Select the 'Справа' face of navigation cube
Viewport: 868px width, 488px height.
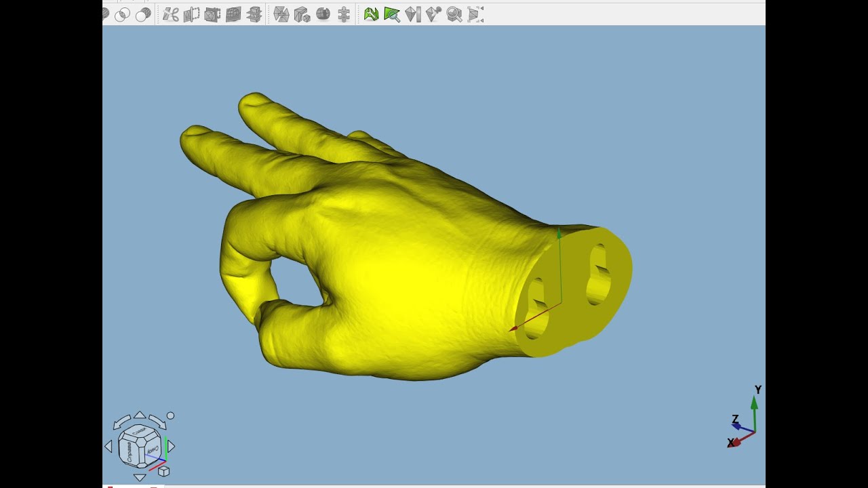pos(129,452)
